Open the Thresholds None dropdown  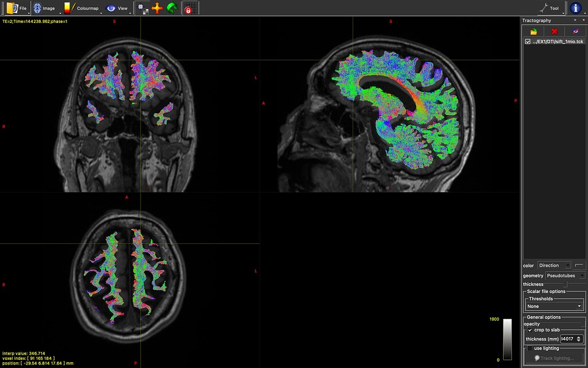click(554, 306)
